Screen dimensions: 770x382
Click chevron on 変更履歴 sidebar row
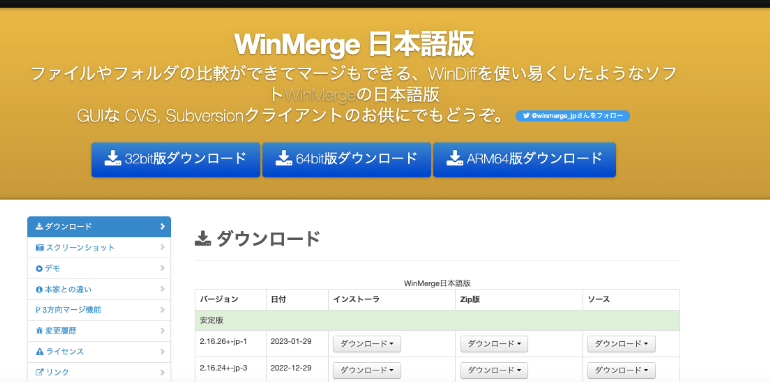point(163,331)
